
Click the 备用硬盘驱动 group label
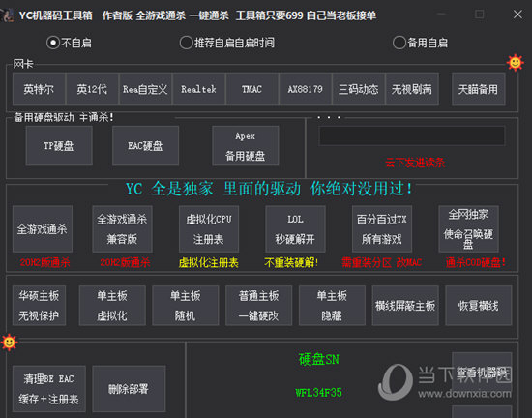point(64,117)
